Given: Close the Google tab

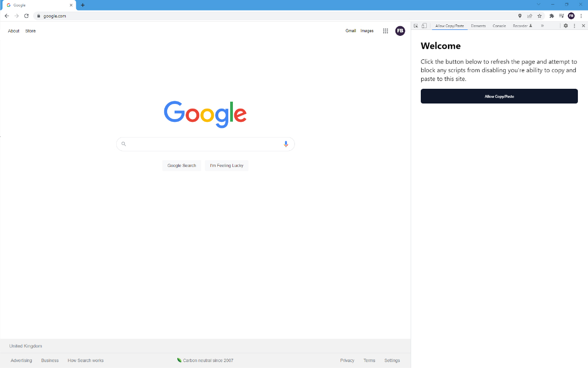Looking at the screenshot, I should (x=71, y=5).
